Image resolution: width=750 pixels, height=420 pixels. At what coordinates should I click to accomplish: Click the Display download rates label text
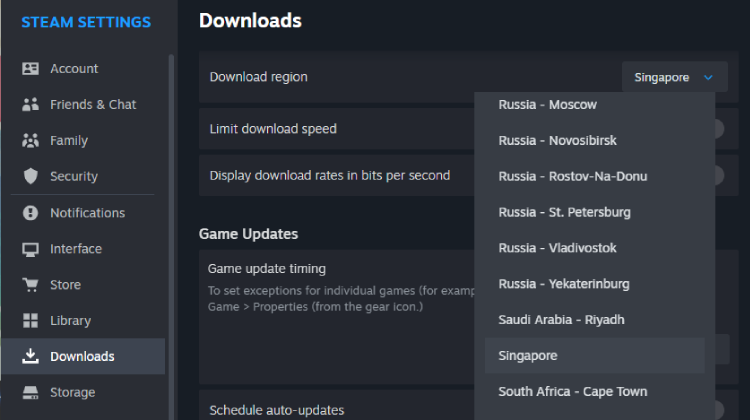(x=330, y=176)
